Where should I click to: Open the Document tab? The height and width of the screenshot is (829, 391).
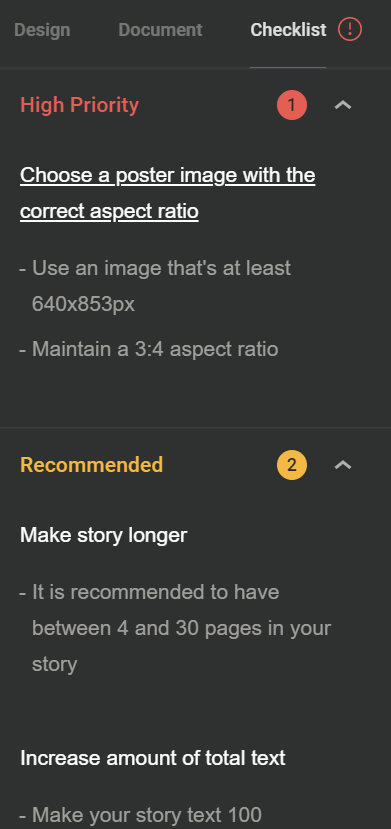tap(160, 30)
